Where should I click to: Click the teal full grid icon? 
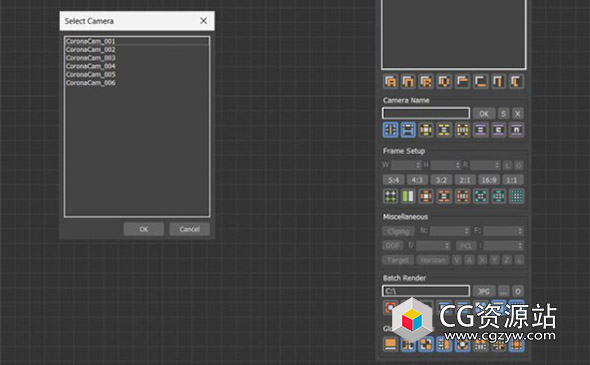pos(517,196)
